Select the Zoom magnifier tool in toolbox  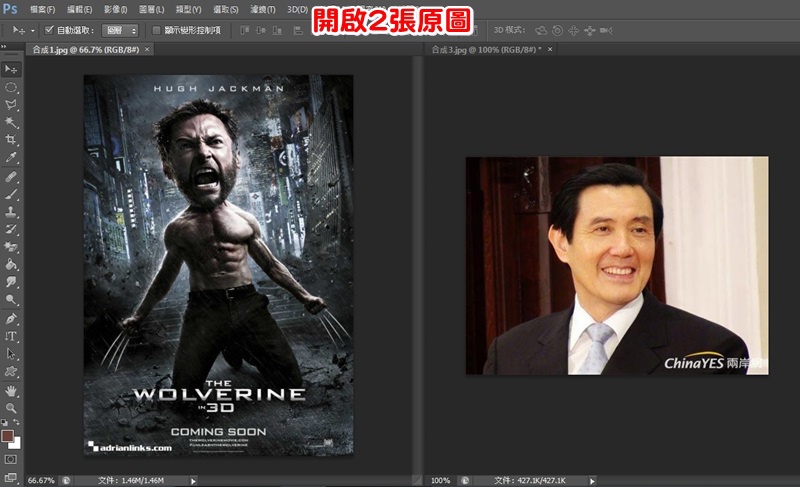point(11,408)
